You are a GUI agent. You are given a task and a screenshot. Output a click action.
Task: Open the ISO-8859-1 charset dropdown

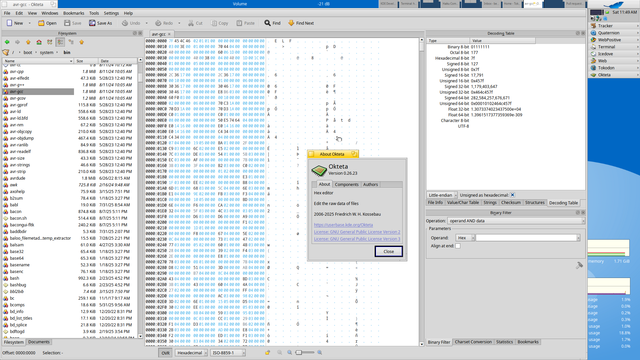(228, 353)
